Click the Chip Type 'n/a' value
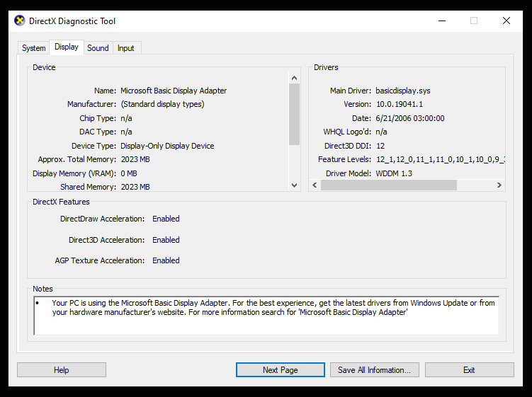 tap(126, 118)
